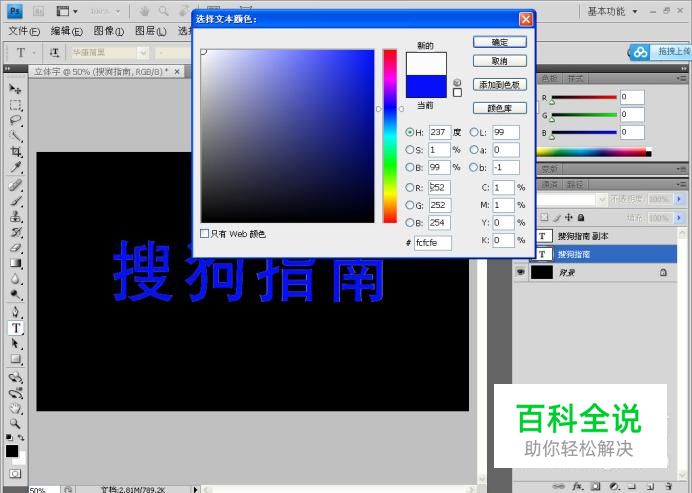The image size is (692, 493).
Task: Select the H hue radio button
Action: pos(410,132)
